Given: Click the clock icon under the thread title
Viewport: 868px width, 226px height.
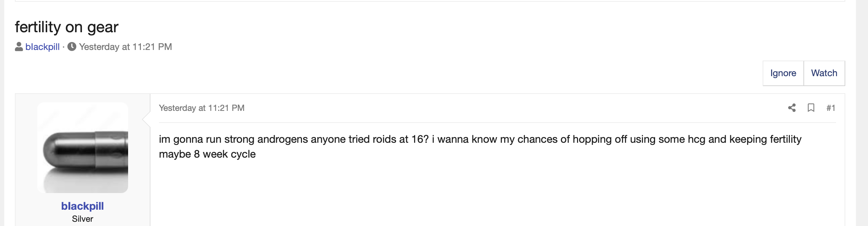Looking at the screenshot, I should [x=72, y=47].
